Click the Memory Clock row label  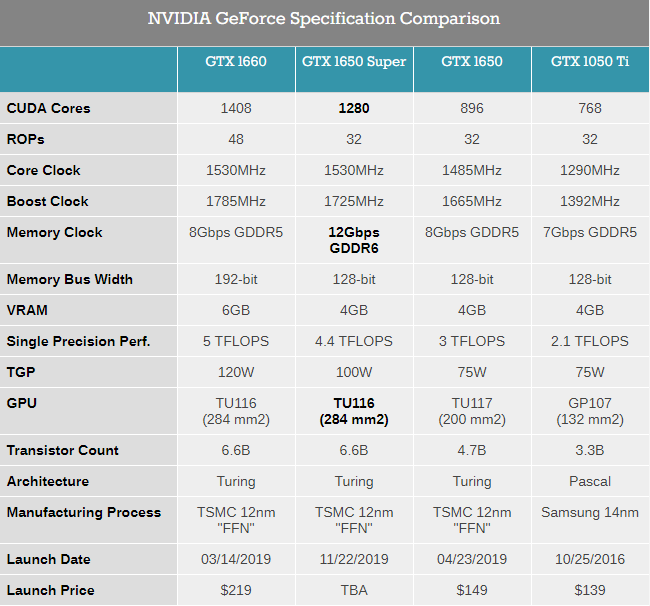(54, 232)
